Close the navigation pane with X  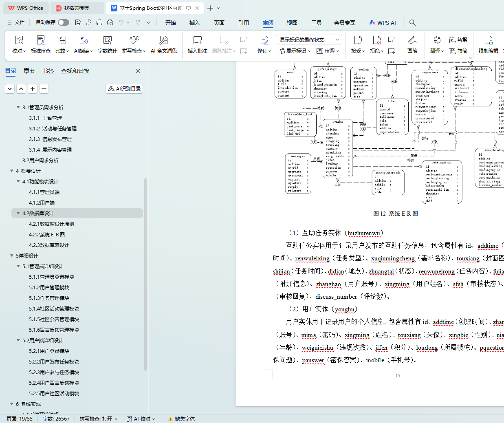138,71
